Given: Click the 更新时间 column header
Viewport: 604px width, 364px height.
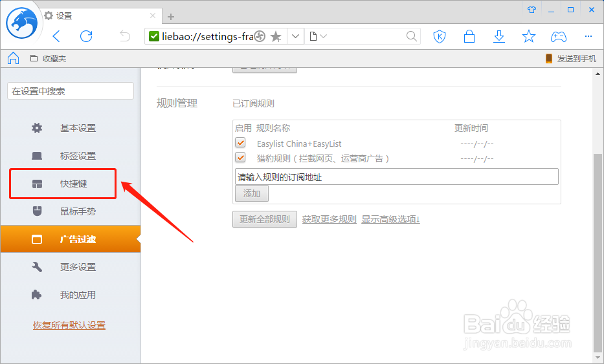Looking at the screenshot, I should click(x=471, y=128).
